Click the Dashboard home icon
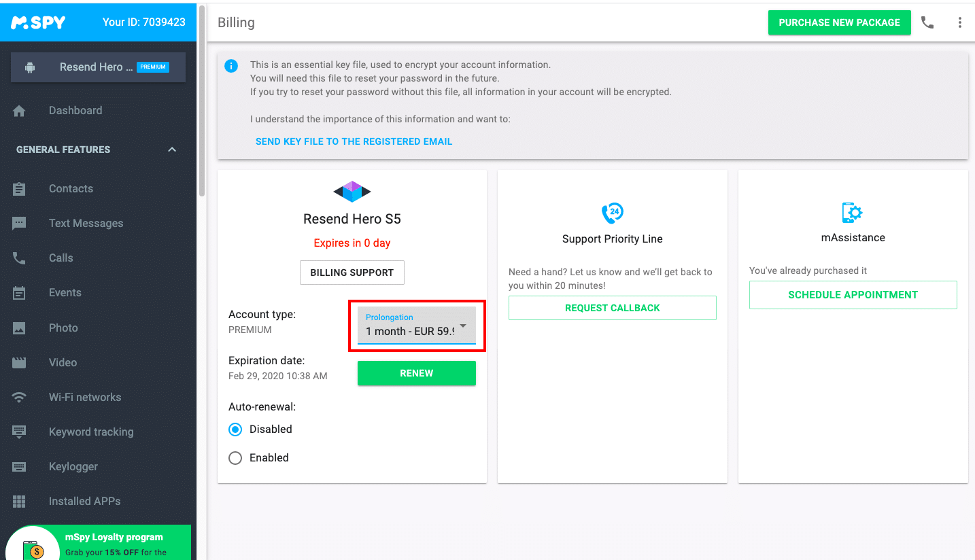975x560 pixels. (x=19, y=111)
